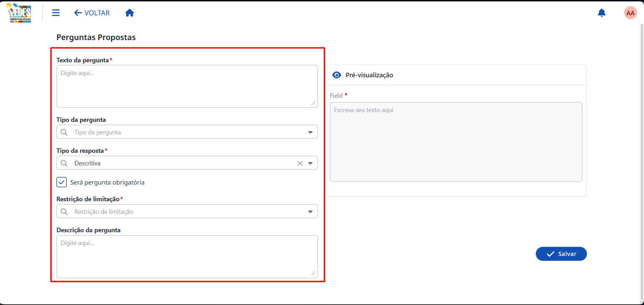Click the search icon in Tipo da pergunta
Viewport: 644px width, 305px height.
[x=64, y=132]
